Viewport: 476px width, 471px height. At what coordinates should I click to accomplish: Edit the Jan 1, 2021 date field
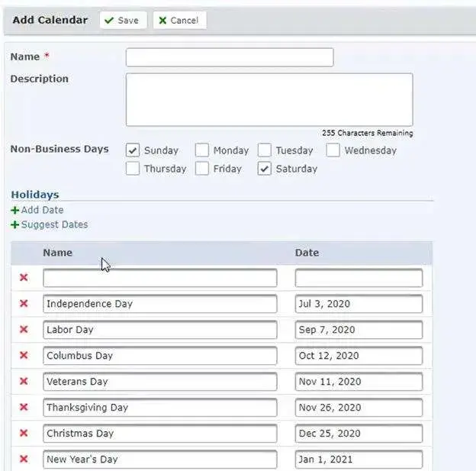click(359, 459)
